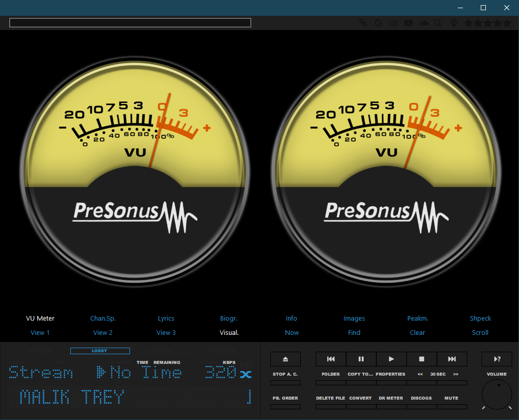Rate track with the first star
Viewport: 519px width, 420px height.
coord(468,23)
